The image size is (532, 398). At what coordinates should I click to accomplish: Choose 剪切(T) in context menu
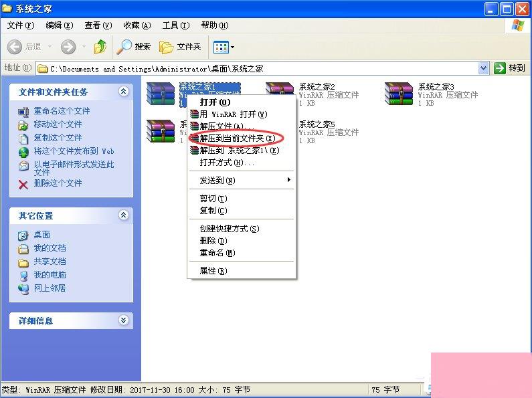(x=242, y=198)
